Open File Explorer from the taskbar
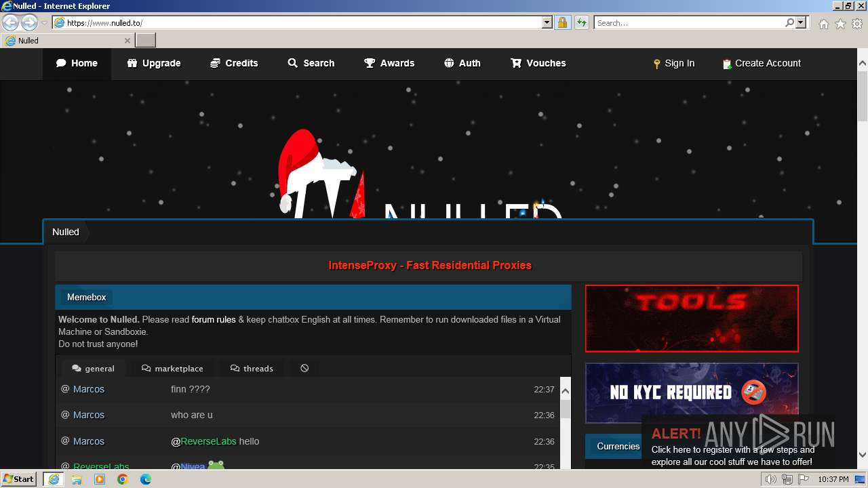This screenshot has height=488, width=868. click(77, 479)
